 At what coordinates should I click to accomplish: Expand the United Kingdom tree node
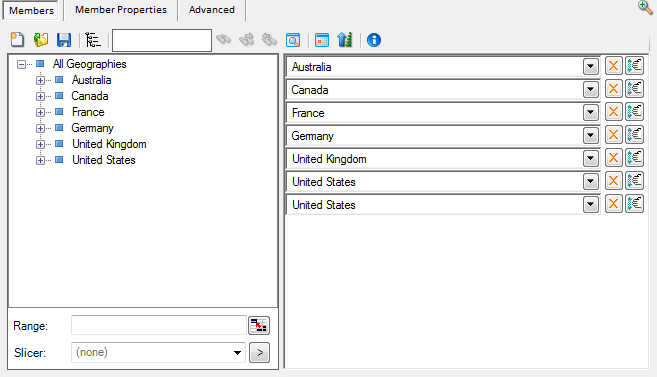40,144
